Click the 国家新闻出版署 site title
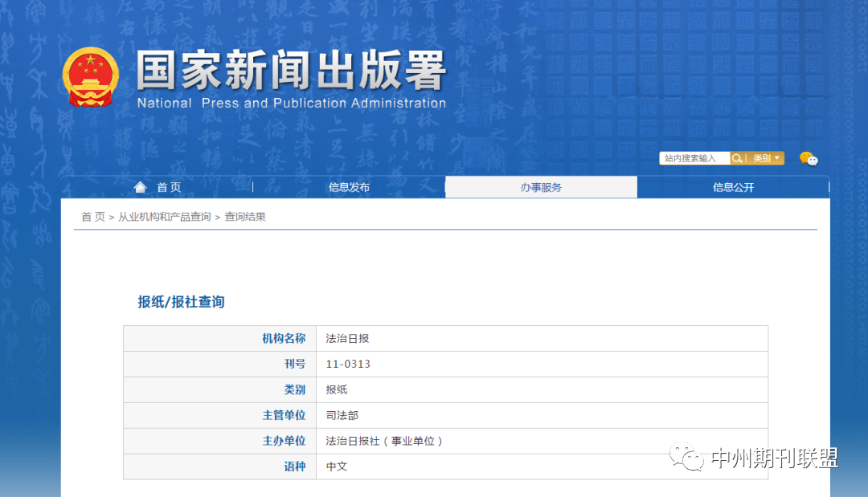The height and width of the screenshot is (497, 868). click(291, 70)
